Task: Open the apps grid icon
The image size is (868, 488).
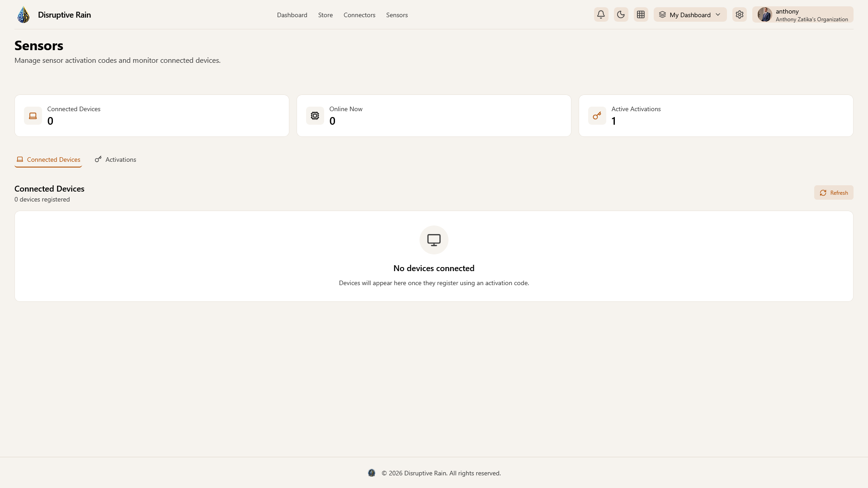Action: [x=641, y=15]
